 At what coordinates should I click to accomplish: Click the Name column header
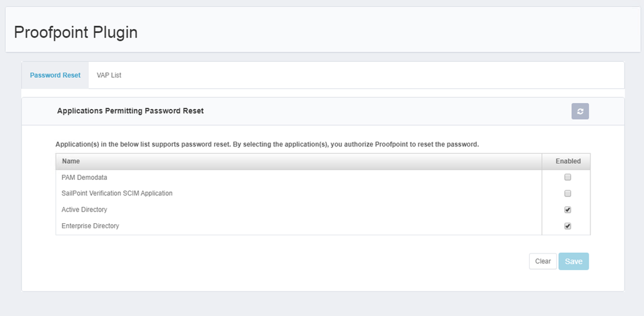click(71, 161)
